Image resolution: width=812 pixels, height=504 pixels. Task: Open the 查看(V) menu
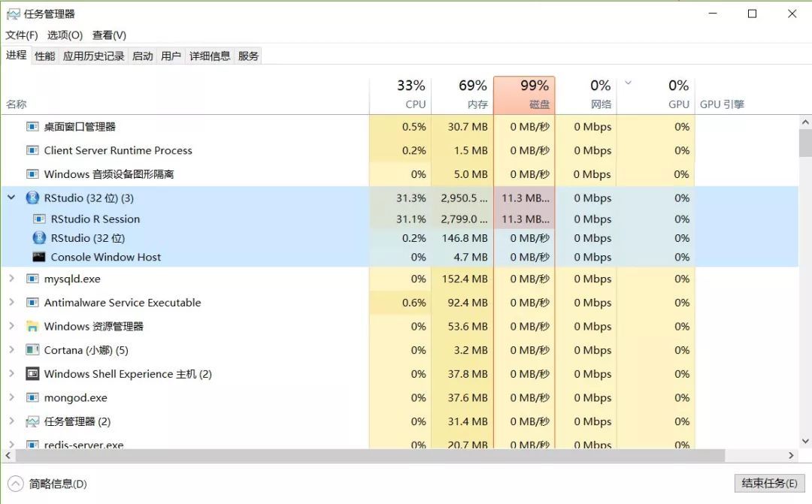tap(109, 35)
